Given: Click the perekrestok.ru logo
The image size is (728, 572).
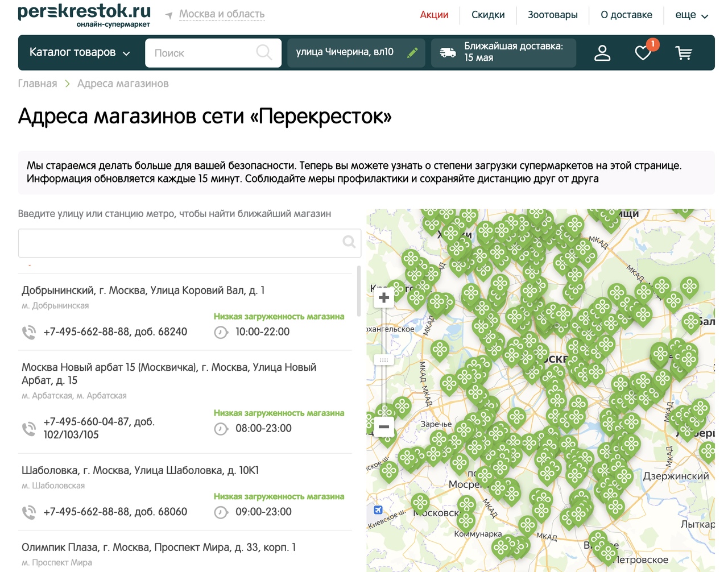Looking at the screenshot, I should pyautogui.click(x=84, y=15).
